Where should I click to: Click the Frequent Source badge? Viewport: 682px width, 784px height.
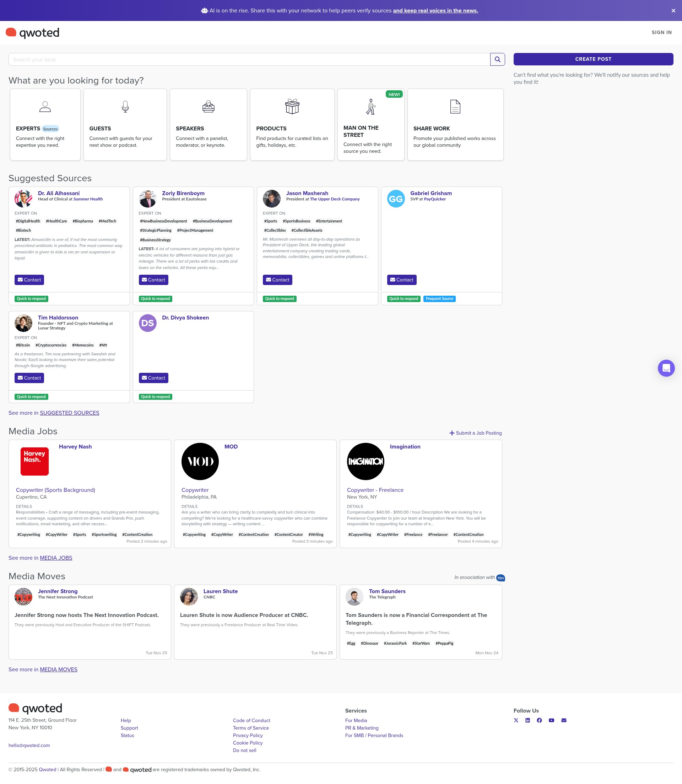tap(440, 299)
